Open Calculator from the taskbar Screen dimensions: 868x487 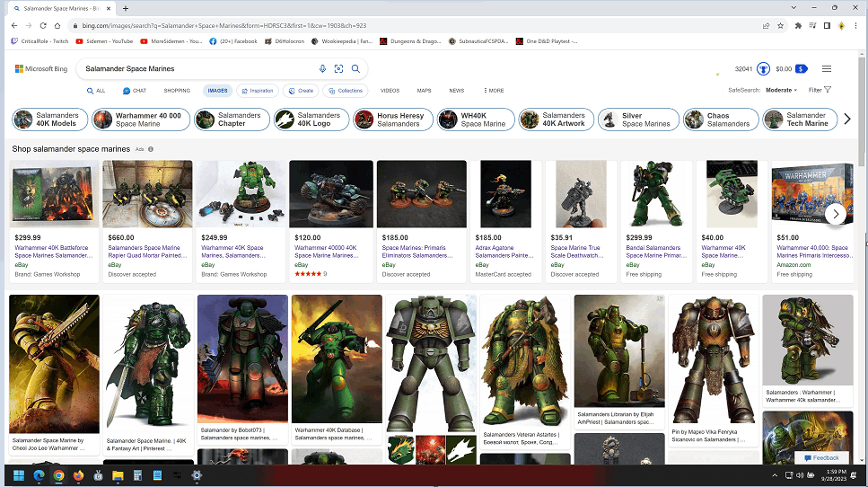137,475
